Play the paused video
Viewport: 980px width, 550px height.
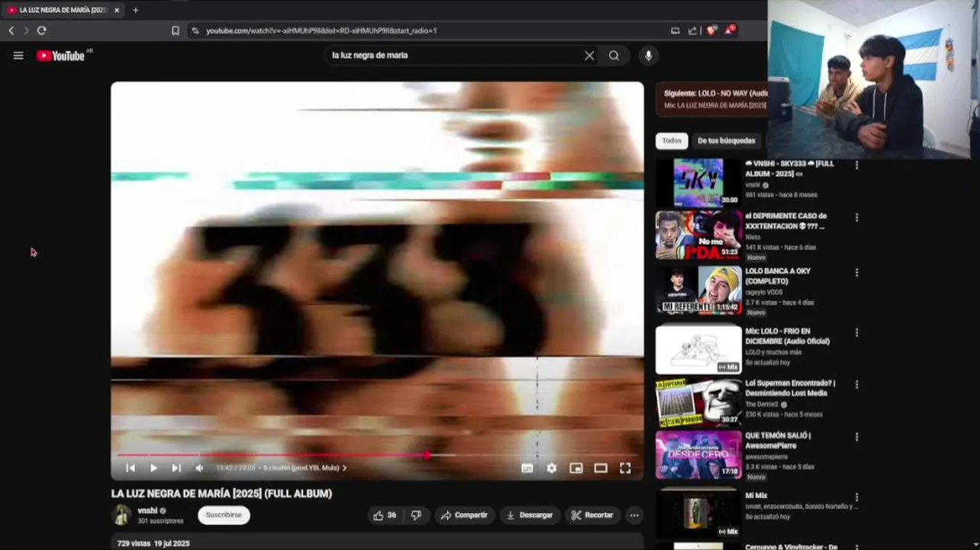click(x=153, y=468)
